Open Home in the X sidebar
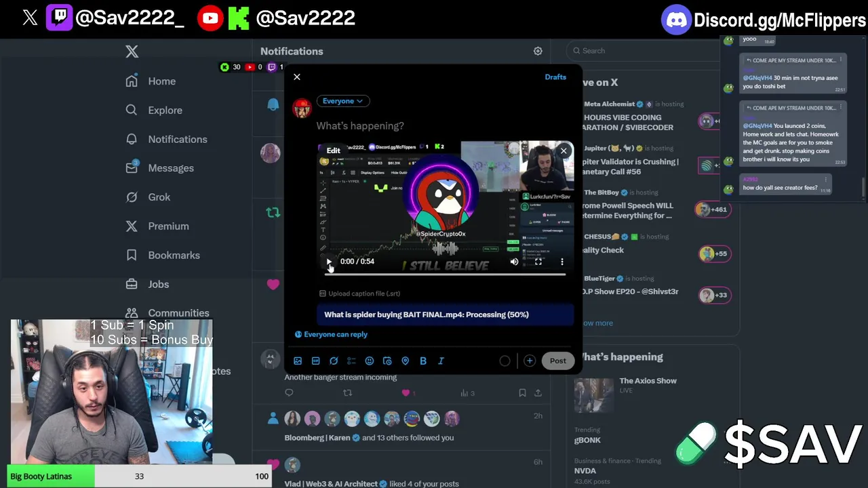Viewport: 868px width, 488px height. pos(151,81)
